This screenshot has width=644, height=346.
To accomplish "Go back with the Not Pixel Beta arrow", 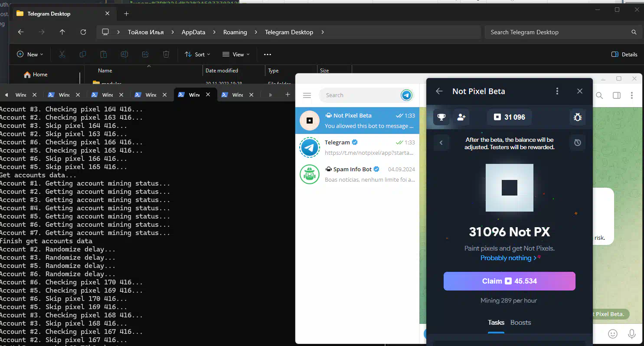I will pos(439,91).
